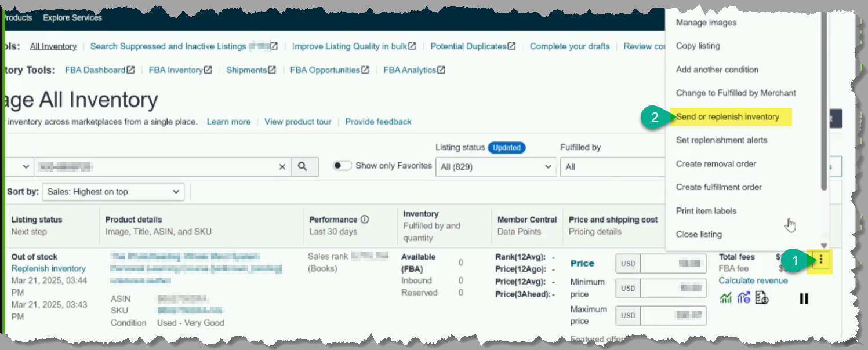Viewport: 868px width, 350px height.
Task: Open the All Inventory link
Action: click(x=53, y=46)
